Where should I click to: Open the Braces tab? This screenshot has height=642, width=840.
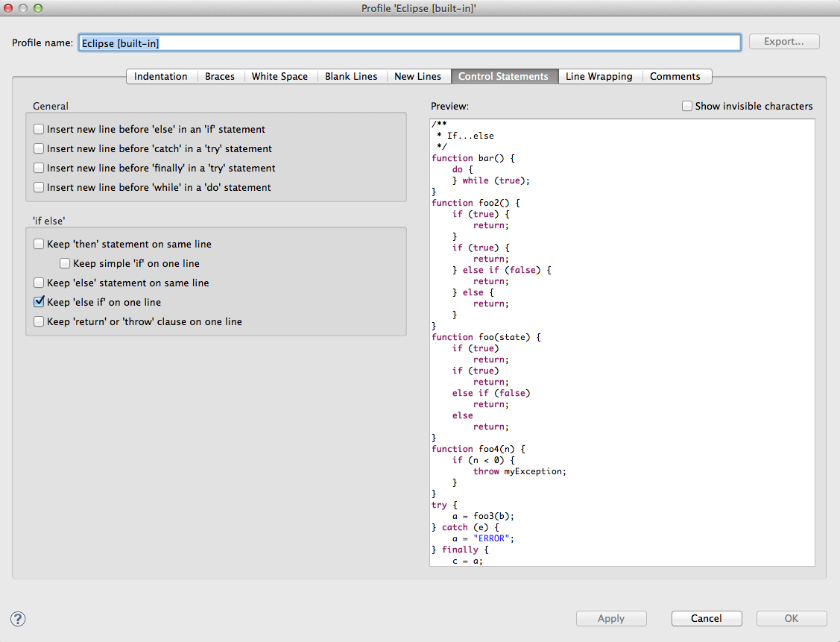pyautogui.click(x=220, y=76)
